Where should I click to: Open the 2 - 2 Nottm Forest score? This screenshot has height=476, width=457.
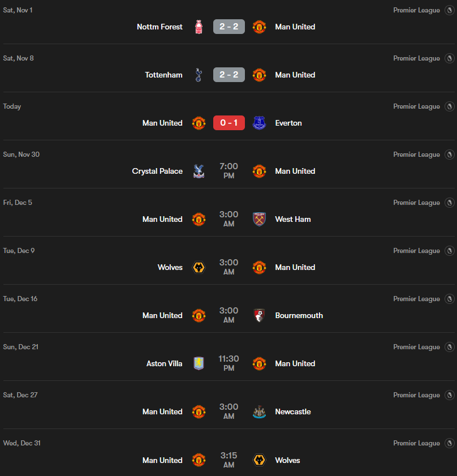[x=229, y=27]
